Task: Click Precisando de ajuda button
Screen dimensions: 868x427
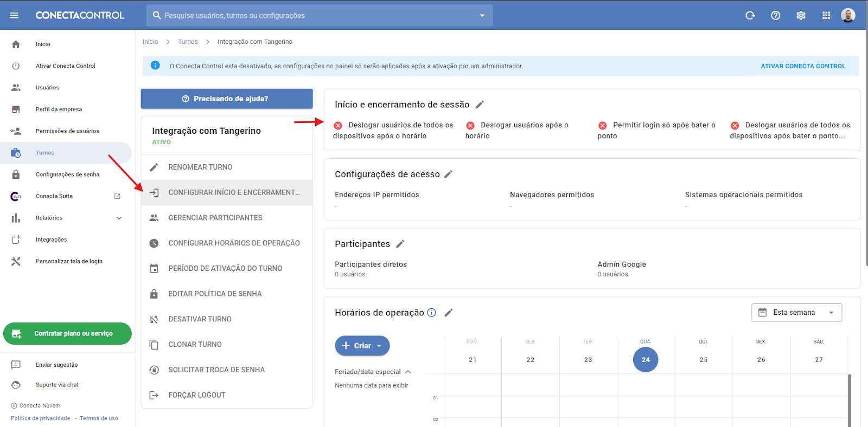Action: pyautogui.click(x=227, y=99)
